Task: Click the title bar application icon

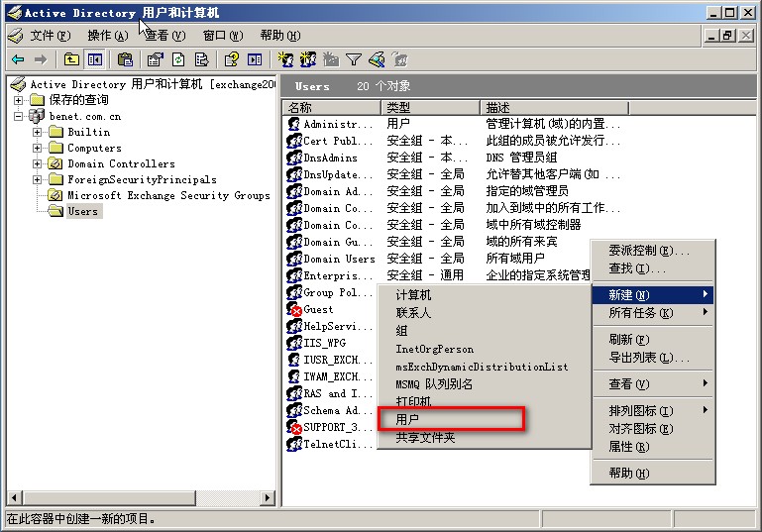Action: [x=15, y=12]
